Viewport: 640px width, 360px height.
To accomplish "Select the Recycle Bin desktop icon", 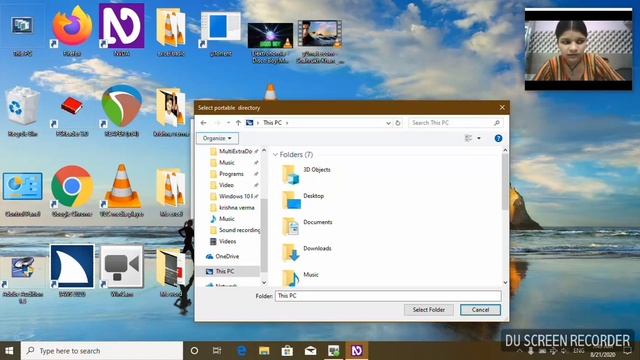I will click(x=22, y=111).
